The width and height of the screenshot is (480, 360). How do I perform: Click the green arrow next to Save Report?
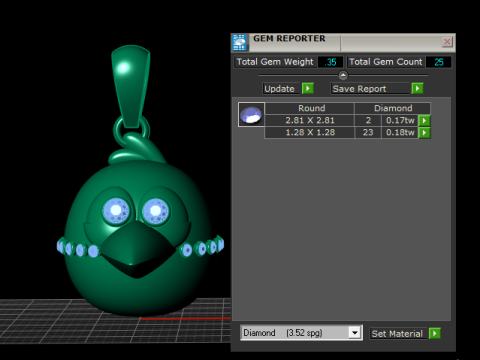pos(417,88)
